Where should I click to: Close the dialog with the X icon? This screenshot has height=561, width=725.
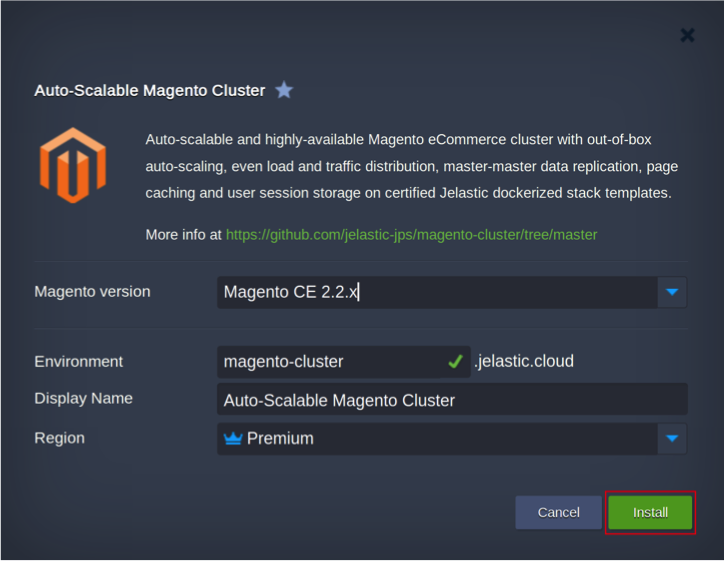pyautogui.click(x=687, y=35)
